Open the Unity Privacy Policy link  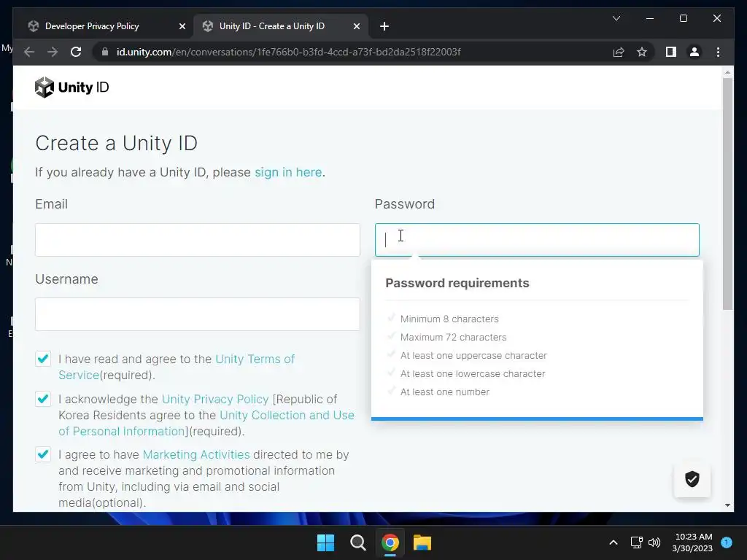[x=215, y=399]
